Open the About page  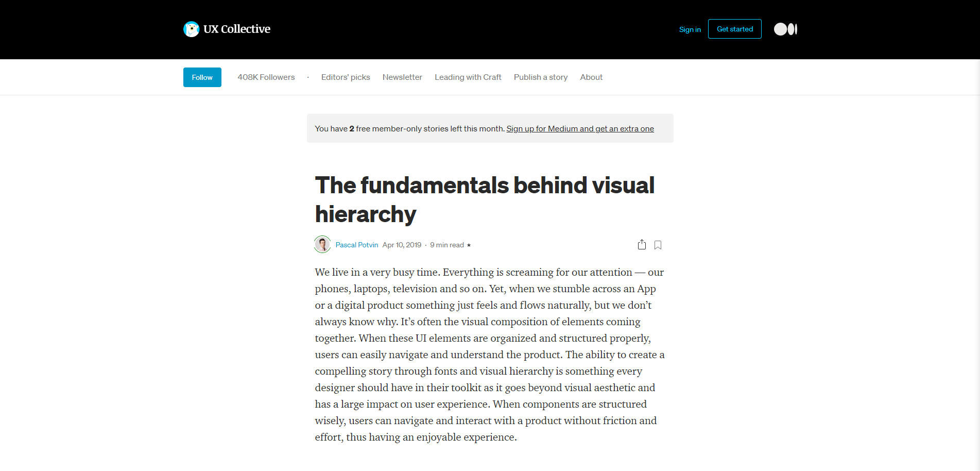591,77
